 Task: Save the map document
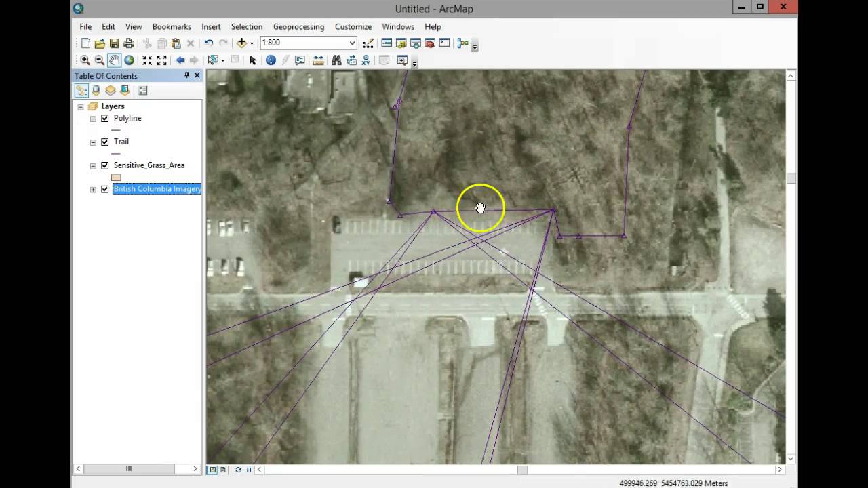click(x=114, y=43)
